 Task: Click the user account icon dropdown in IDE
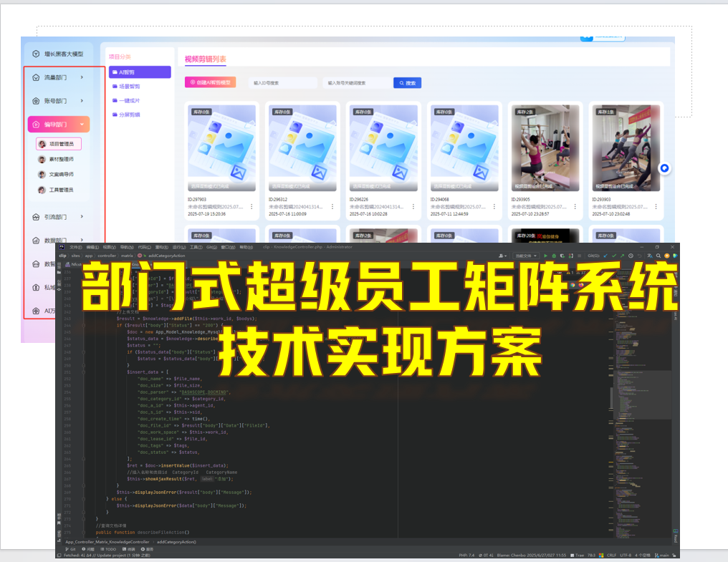tap(502, 256)
